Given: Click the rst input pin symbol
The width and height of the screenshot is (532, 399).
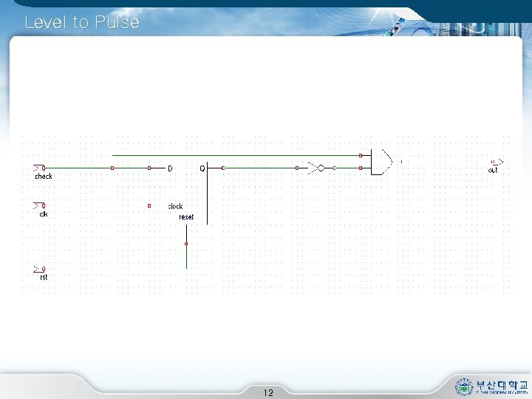Looking at the screenshot, I should click(39, 270).
